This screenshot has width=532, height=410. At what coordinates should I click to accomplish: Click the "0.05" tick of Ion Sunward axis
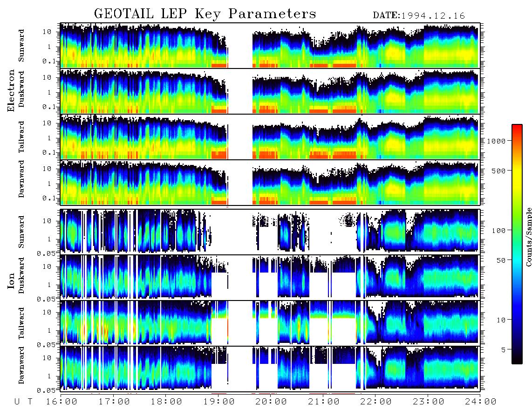[x=47, y=253]
